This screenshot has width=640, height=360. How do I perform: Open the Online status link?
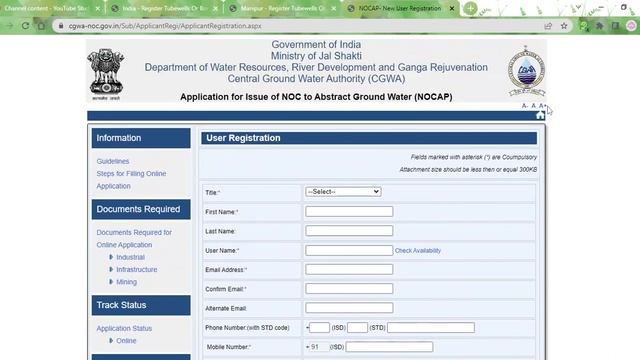click(x=126, y=340)
